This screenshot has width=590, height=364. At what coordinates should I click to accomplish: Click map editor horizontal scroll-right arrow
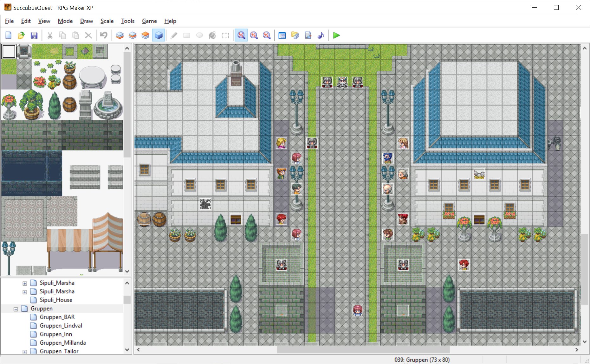tap(577, 350)
